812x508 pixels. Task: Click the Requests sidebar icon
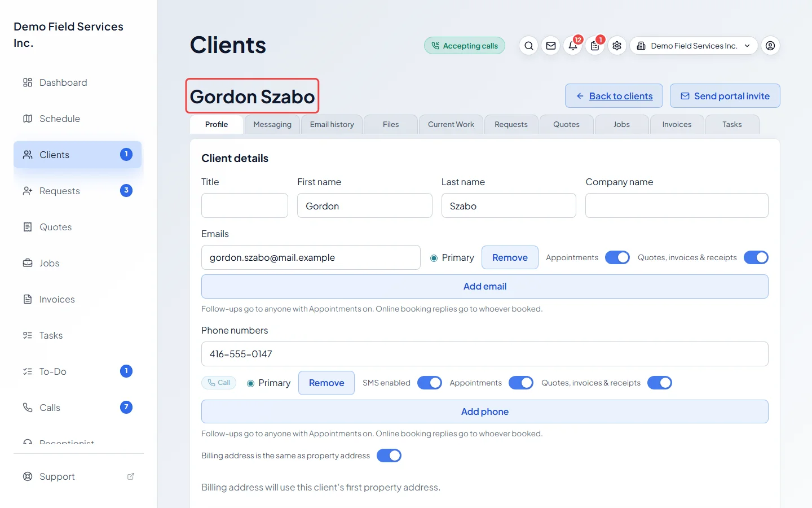click(x=28, y=191)
